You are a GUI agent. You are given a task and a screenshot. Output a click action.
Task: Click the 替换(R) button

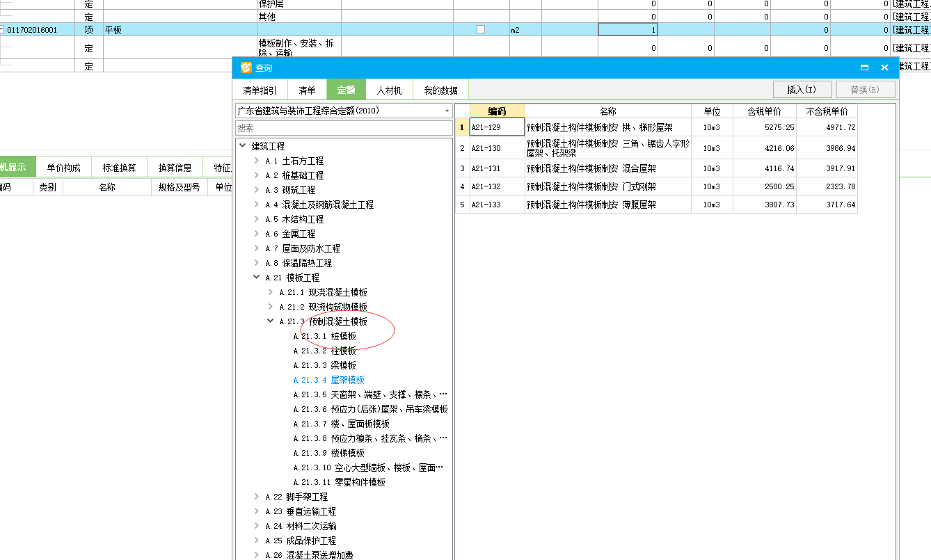pyautogui.click(x=864, y=90)
